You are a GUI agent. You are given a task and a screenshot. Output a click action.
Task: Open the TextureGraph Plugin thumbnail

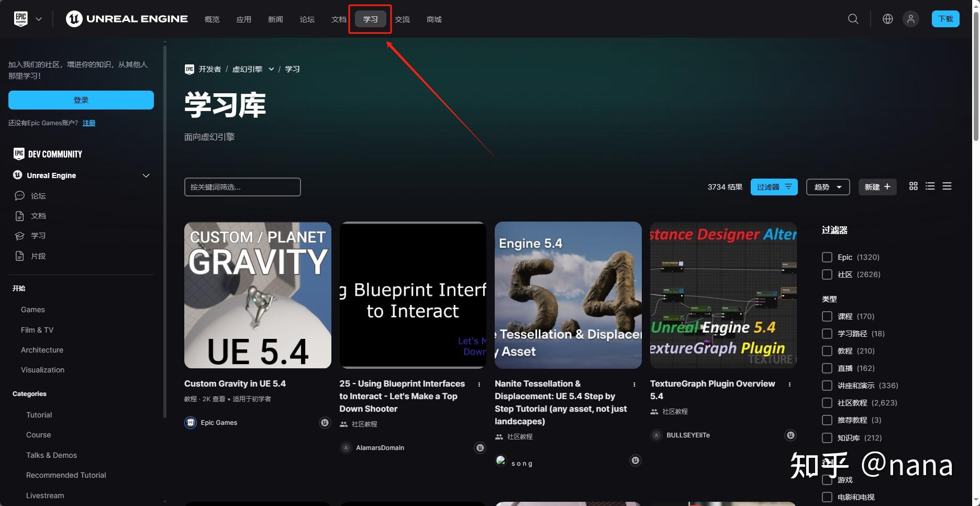pos(723,295)
